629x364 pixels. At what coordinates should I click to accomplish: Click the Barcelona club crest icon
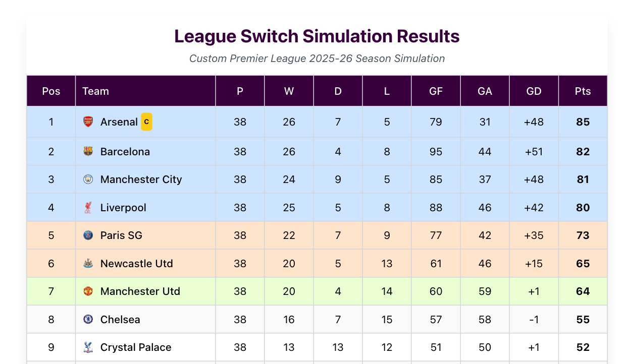coord(88,151)
